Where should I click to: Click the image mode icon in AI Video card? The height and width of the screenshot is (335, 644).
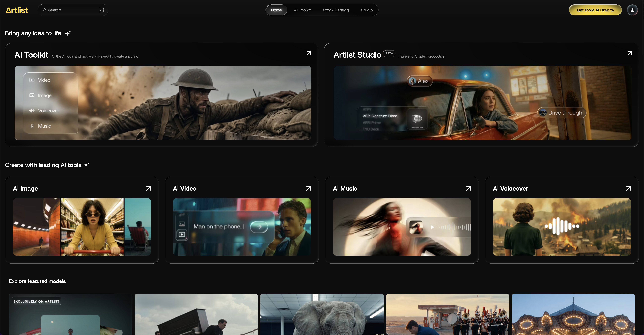point(182,224)
